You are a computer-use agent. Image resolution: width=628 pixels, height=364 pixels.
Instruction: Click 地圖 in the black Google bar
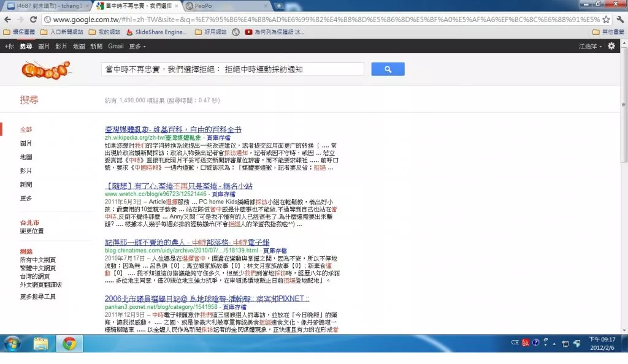(79, 47)
